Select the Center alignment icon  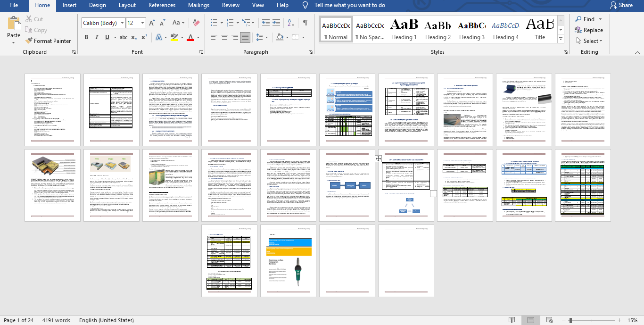pyautogui.click(x=224, y=37)
